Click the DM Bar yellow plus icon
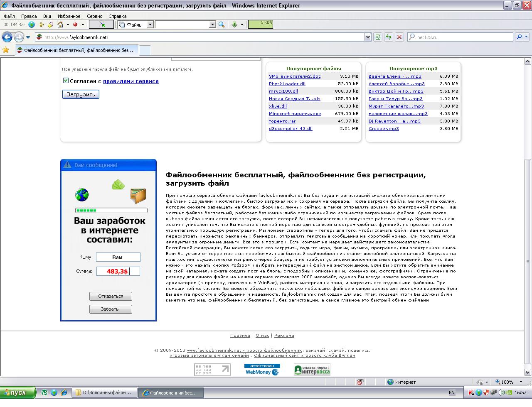This screenshot has height=407, width=532. click(x=42, y=25)
